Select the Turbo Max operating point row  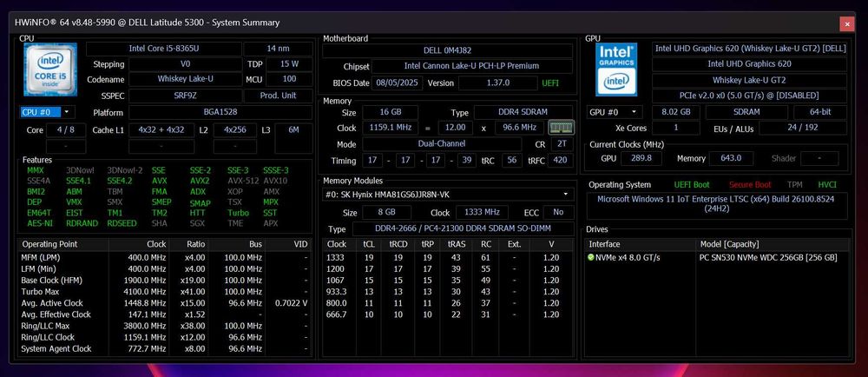click(x=165, y=292)
